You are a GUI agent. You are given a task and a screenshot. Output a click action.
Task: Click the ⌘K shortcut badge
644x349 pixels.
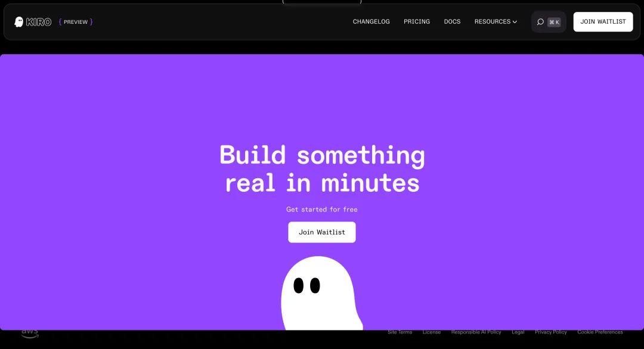pyautogui.click(x=554, y=22)
